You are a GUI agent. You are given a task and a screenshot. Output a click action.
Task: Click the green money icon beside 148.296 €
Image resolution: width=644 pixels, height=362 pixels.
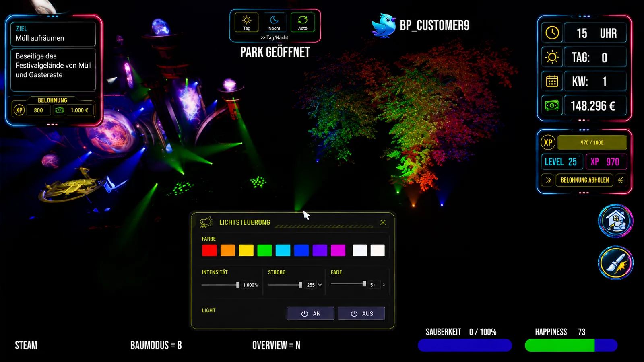tap(552, 105)
